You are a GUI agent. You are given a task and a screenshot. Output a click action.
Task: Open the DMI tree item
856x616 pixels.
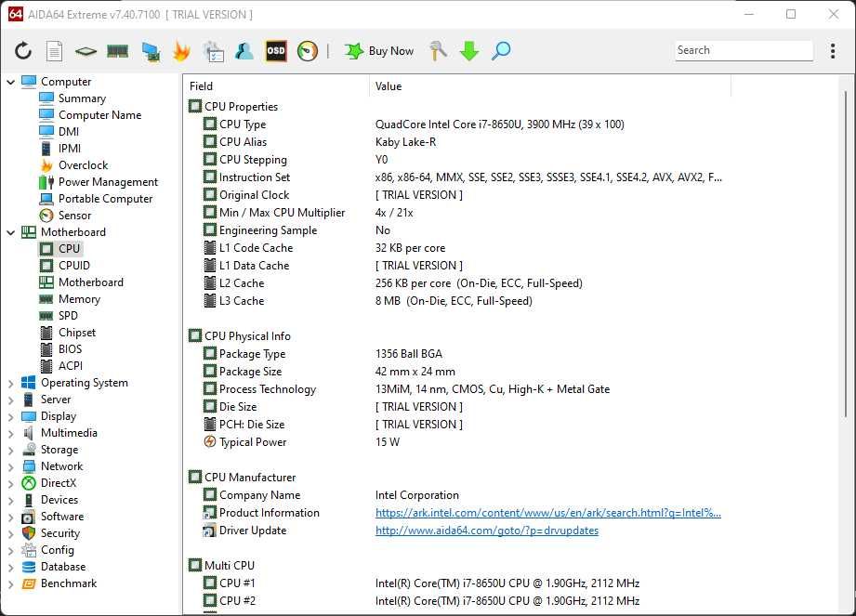pos(69,132)
